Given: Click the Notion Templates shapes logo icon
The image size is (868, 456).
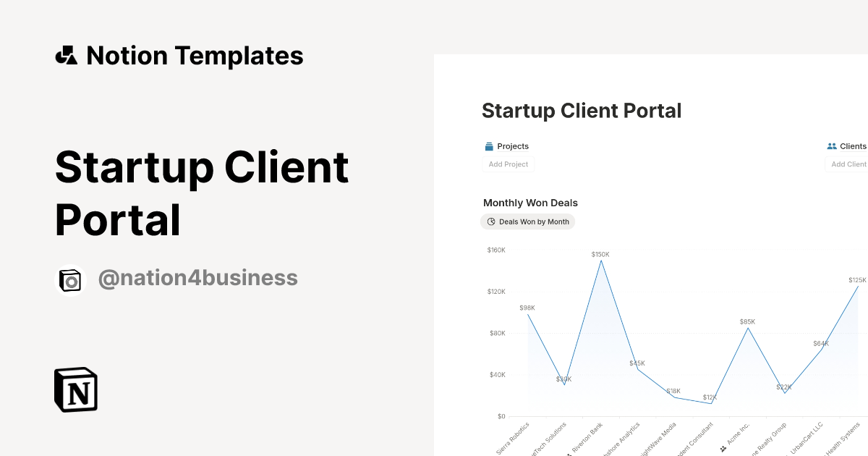Looking at the screenshot, I should tap(67, 56).
